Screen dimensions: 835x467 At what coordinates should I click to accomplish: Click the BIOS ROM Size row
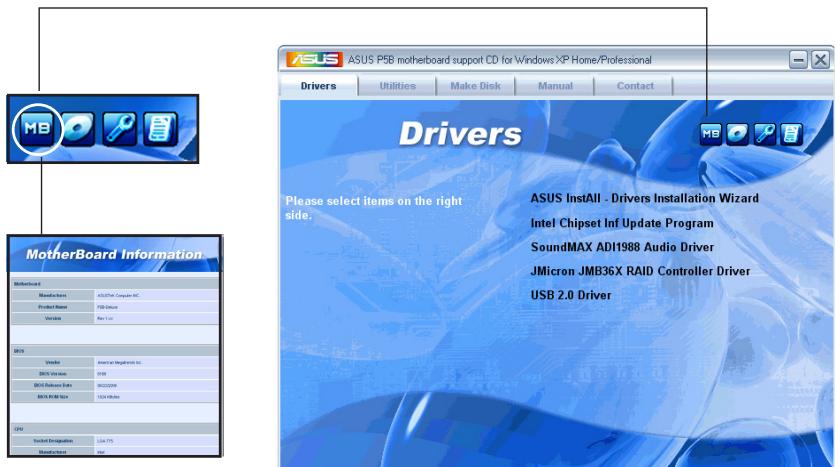pos(114,397)
